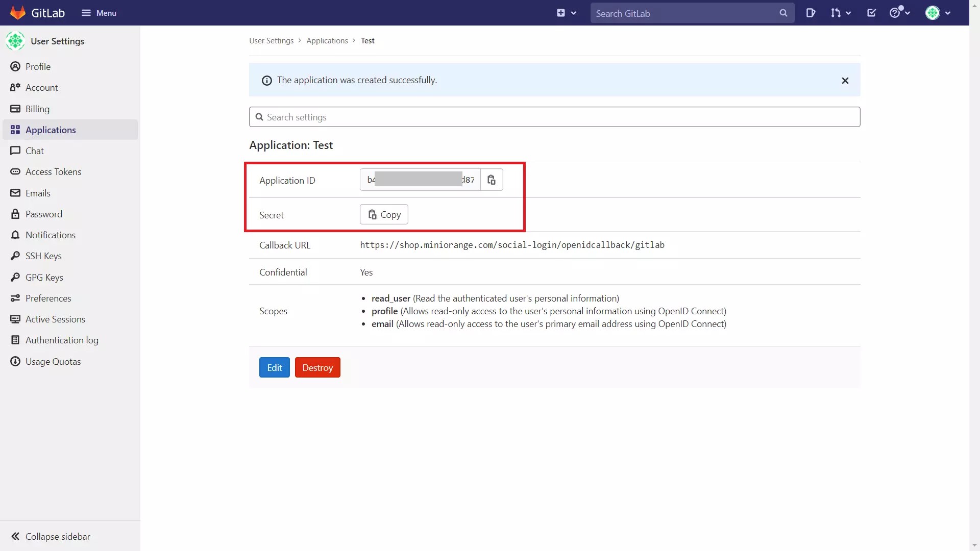
Task: Copy the application Secret
Action: [384, 214]
